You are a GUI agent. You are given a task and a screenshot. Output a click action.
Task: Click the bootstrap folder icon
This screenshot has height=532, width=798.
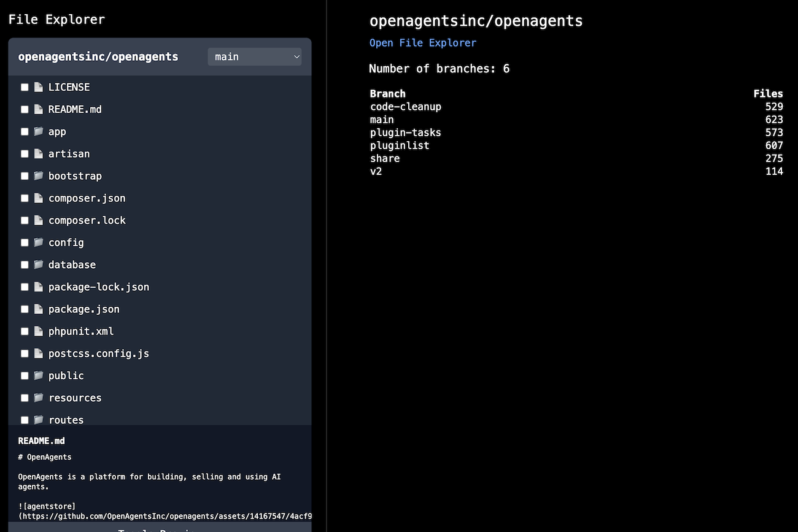pos(39,176)
